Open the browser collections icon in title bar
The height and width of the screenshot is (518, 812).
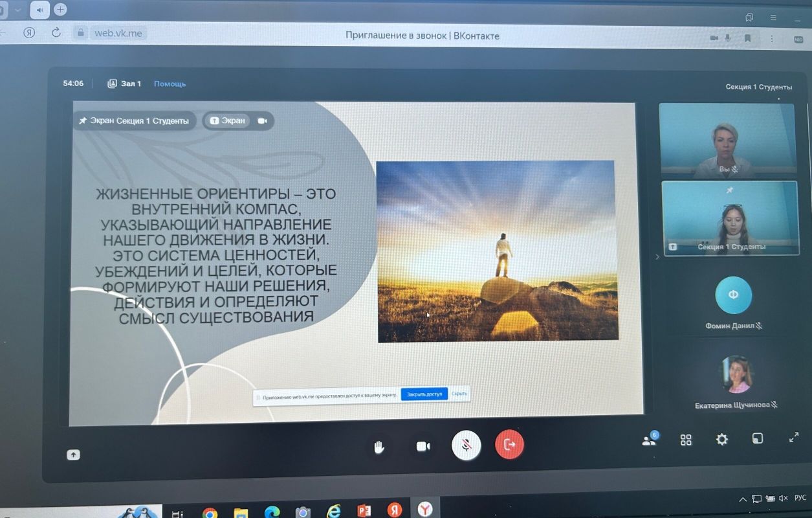[x=750, y=17]
